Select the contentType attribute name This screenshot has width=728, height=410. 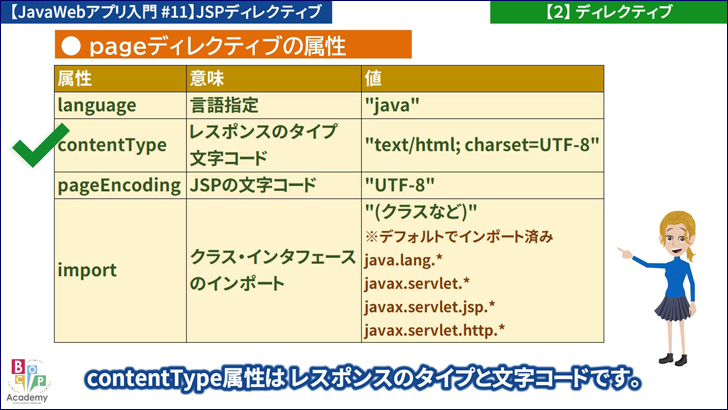tap(112, 145)
